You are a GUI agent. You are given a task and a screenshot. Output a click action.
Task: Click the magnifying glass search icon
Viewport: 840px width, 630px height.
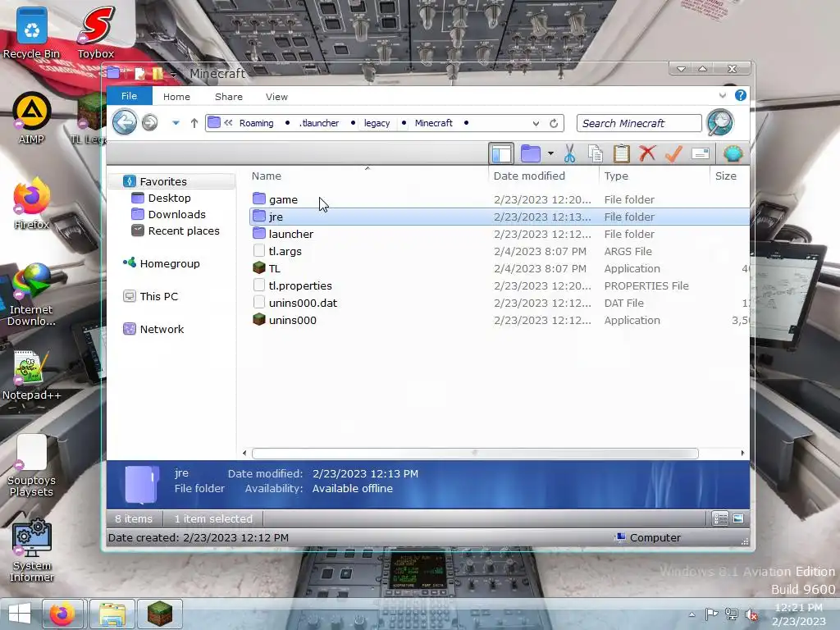coord(720,122)
